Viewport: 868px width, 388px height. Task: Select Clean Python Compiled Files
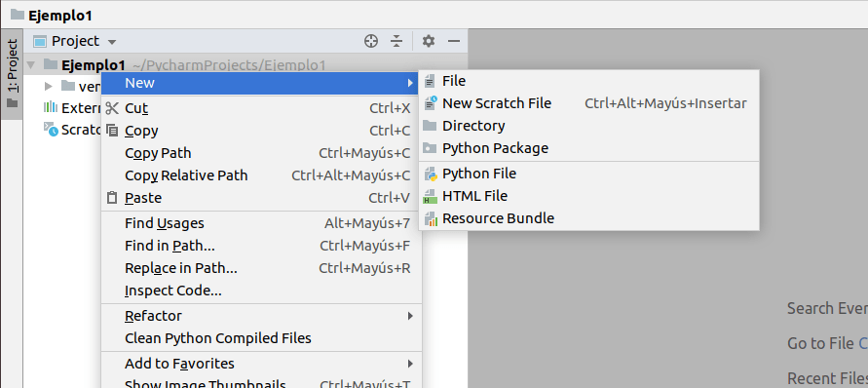click(x=261, y=338)
